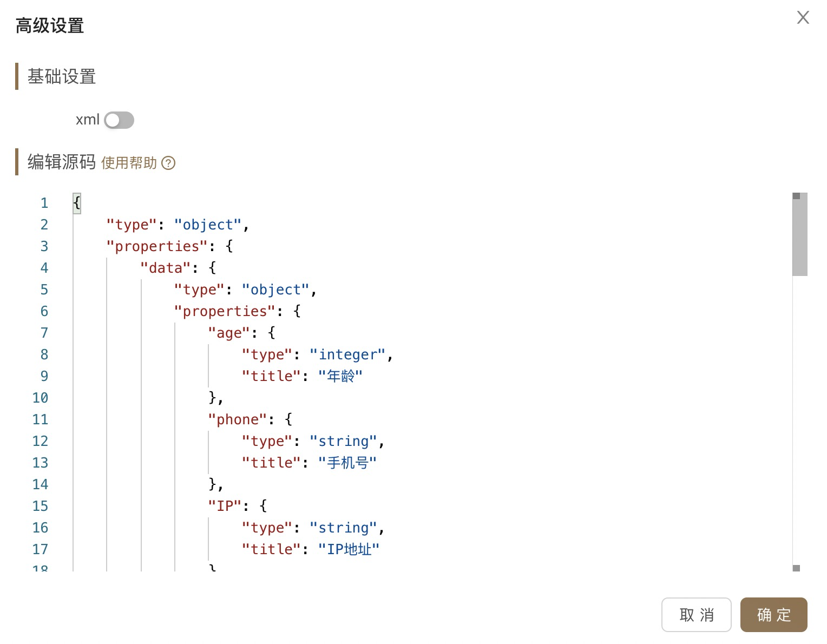
Task: Click the editor vertical scrollbar thumb
Action: tap(799, 234)
